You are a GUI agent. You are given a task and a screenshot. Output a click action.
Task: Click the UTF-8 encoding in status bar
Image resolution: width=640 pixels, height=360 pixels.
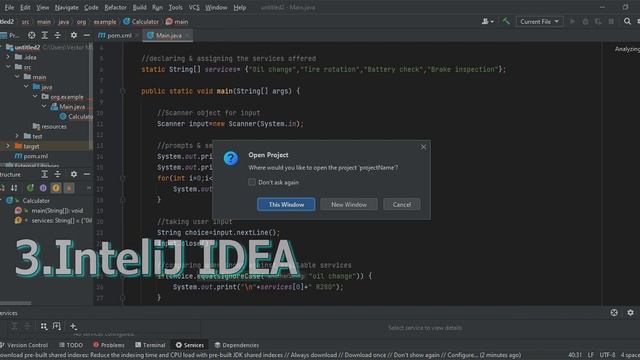(607, 355)
